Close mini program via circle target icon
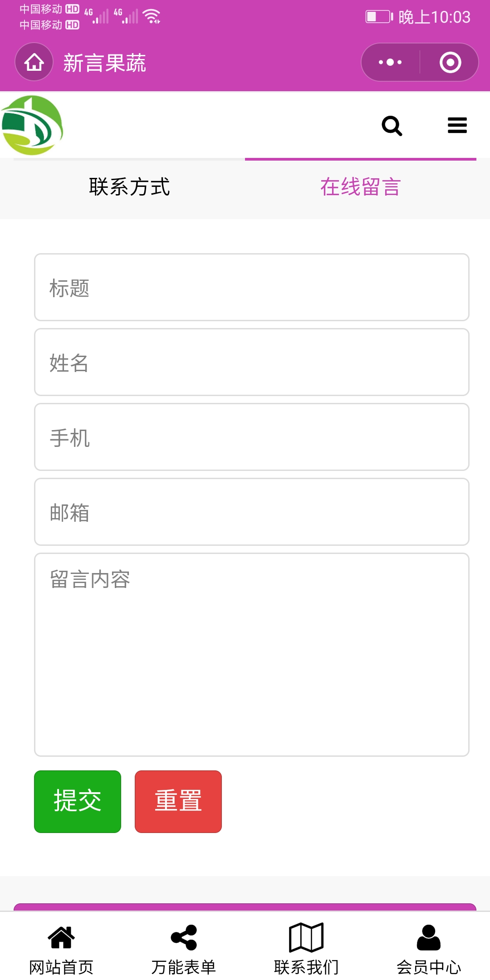 [x=450, y=62]
